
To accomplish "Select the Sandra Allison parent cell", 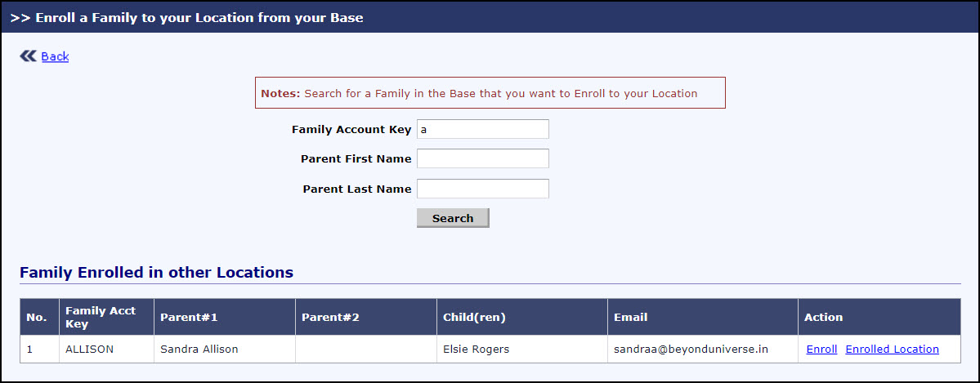I will point(199,349).
